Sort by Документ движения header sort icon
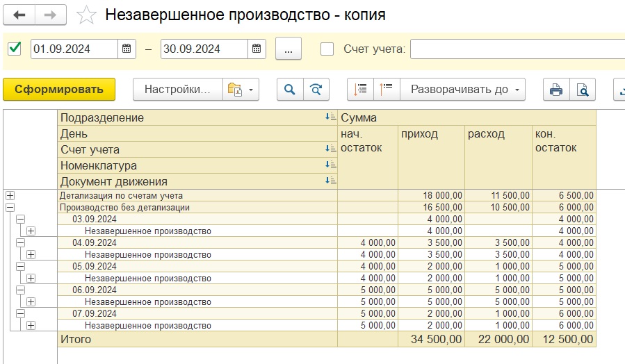Image resolution: width=625 pixels, height=364 pixels. pyautogui.click(x=330, y=181)
